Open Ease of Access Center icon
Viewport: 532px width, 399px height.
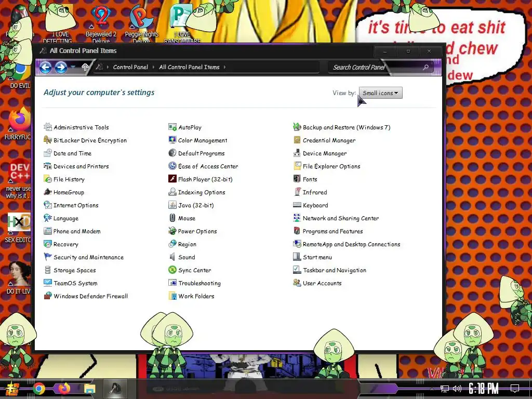pos(172,166)
